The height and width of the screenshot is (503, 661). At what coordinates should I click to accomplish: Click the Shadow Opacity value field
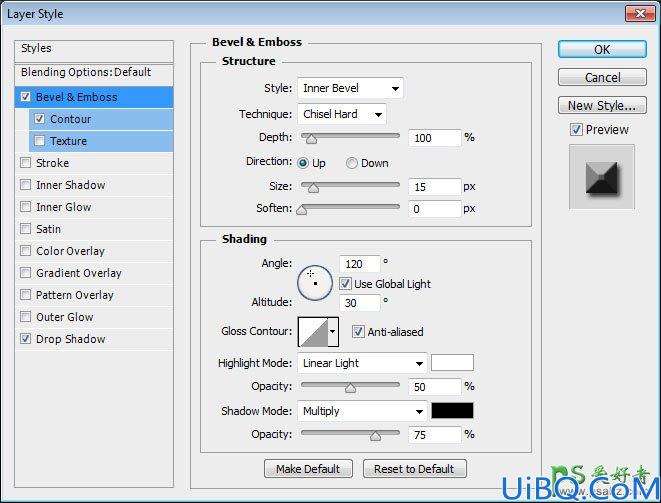point(435,435)
